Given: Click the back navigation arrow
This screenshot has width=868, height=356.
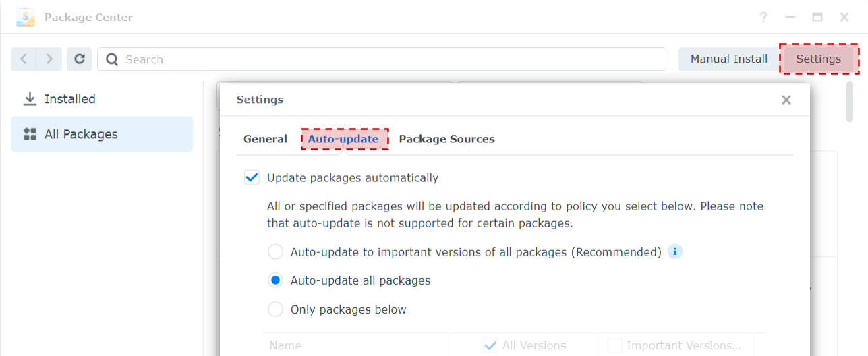Looking at the screenshot, I should [24, 59].
